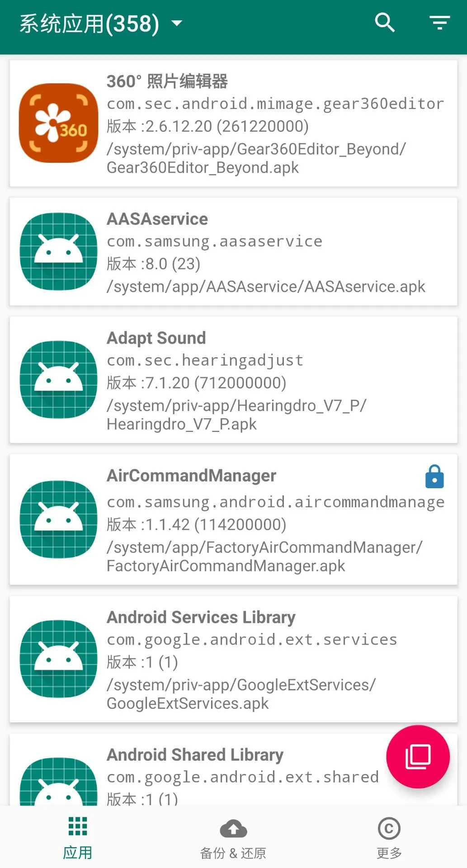Tap the Android Services Library app icon
467x868 pixels.
coord(59,659)
